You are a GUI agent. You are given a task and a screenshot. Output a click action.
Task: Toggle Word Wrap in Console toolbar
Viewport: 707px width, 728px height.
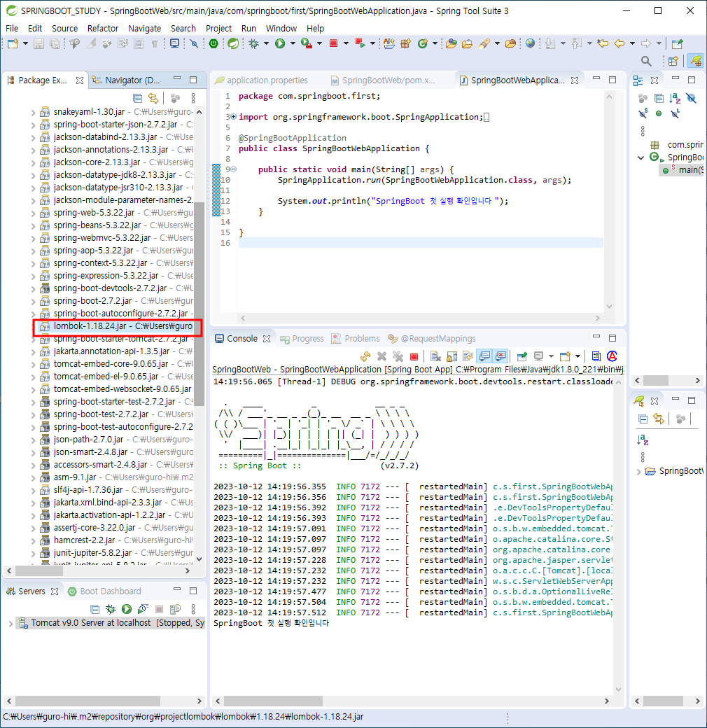click(468, 356)
